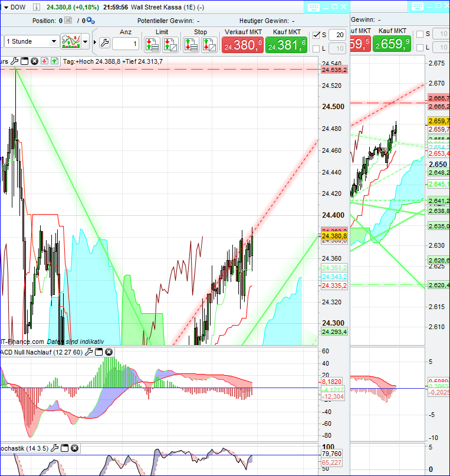Click the red Verkauf MKT 24.380,0 button
The height and width of the screenshot is (476, 450).
point(242,45)
